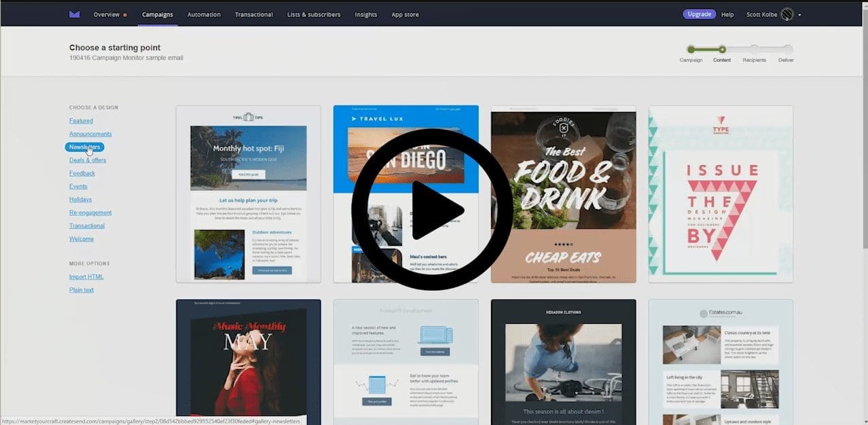The width and height of the screenshot is (868, 425).
Task: Switch to Plain text mode
Action: 81,290
